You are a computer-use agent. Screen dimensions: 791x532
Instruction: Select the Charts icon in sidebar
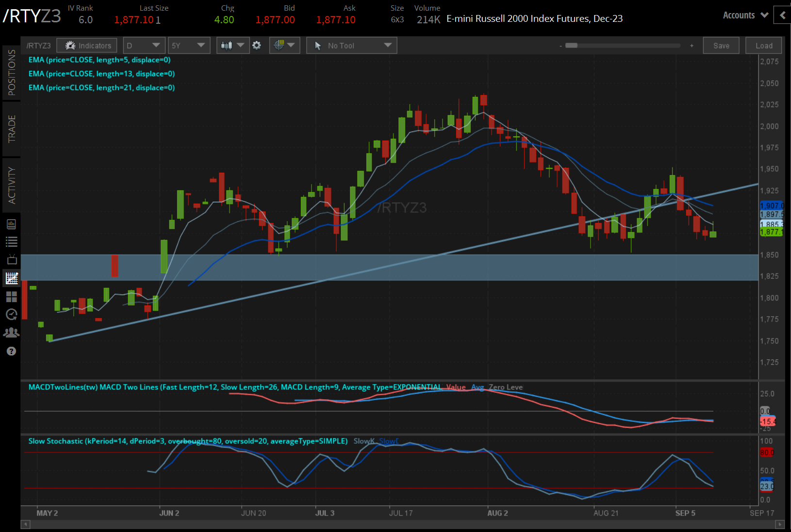pyautogui.click(x=11, y=278)
